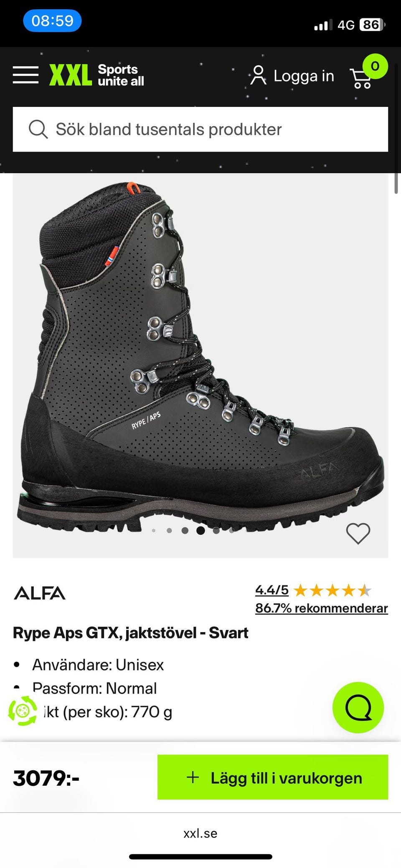Open the 86.7% rekommenderar link
Image resolution: width=401 pixels, height=868 pixels.
tap(322, 608)
